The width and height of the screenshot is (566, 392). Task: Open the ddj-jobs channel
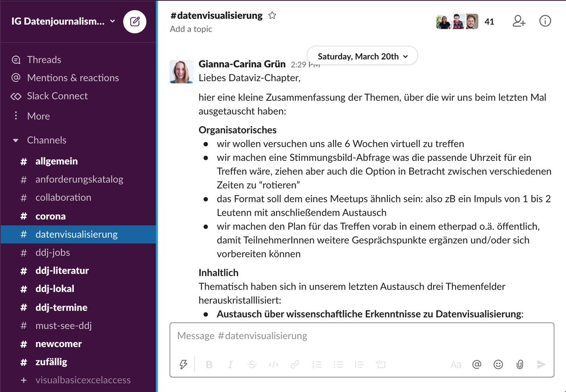click(x=52, y=252)
